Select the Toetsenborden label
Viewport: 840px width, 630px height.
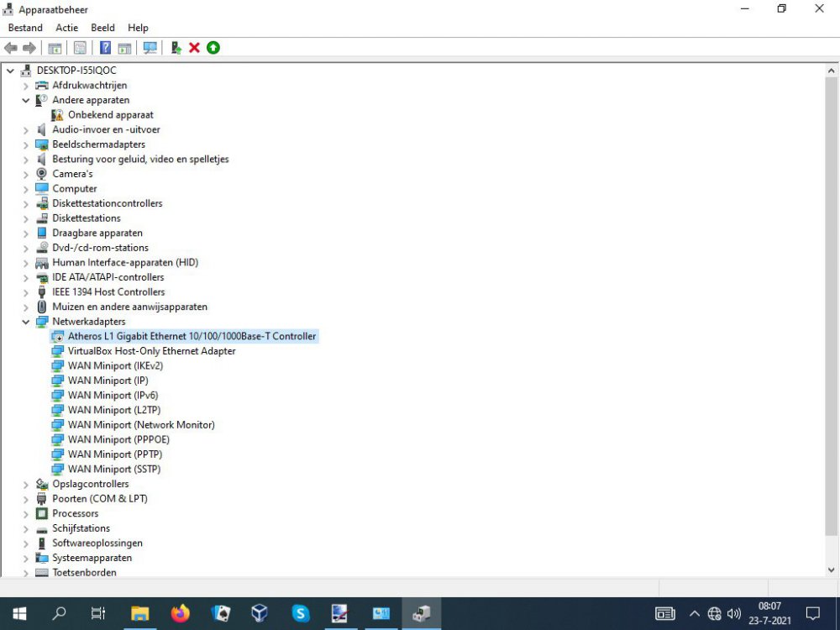[84, 572]
